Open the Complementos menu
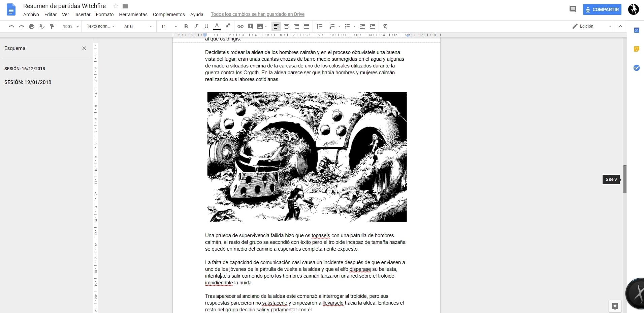This screenshot has height=313, width=644. (169, 15)
